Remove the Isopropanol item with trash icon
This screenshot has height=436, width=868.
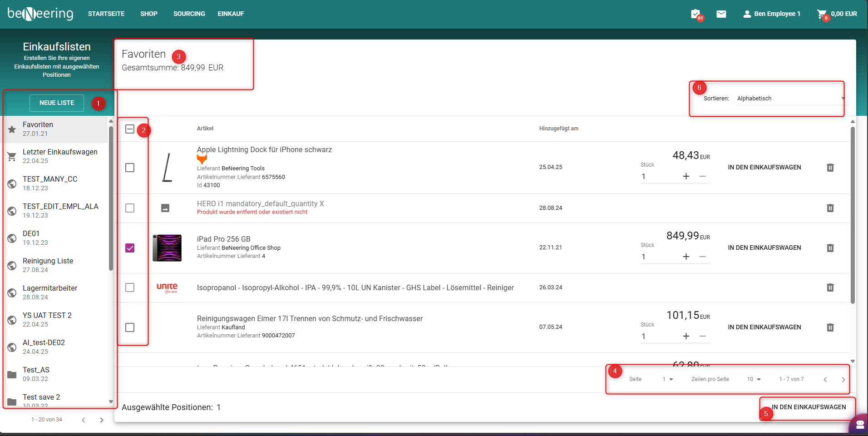(x=830, y=287)
